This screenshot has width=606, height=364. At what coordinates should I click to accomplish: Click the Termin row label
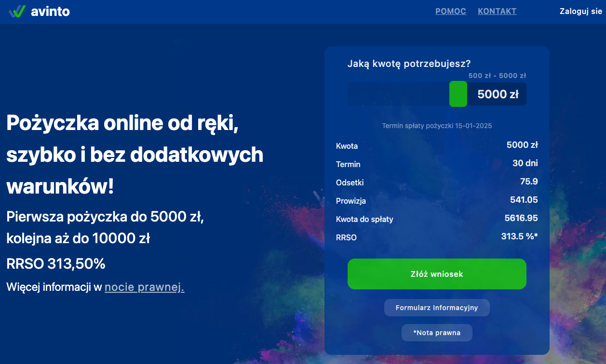tap(348, 164)
